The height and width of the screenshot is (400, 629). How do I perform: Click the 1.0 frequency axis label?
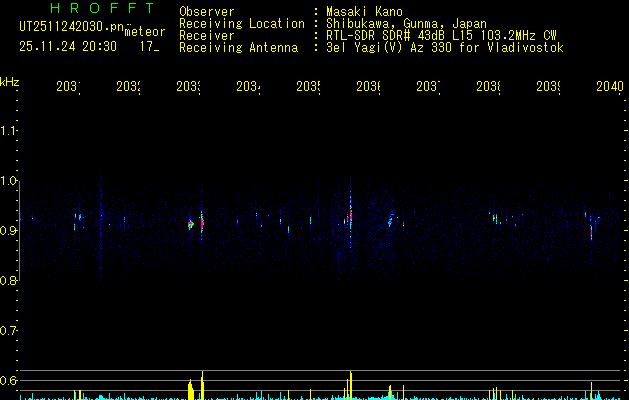[x=8, y=181]
